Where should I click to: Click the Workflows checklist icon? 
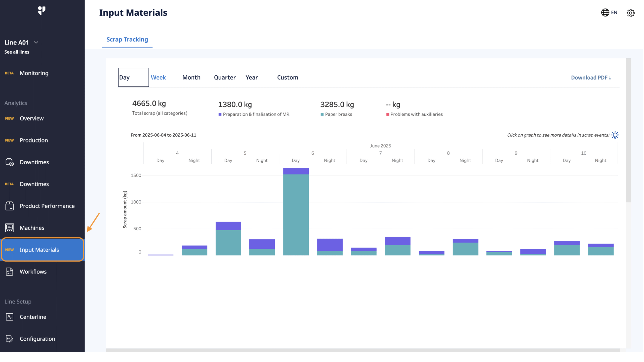tap(9, 272)
